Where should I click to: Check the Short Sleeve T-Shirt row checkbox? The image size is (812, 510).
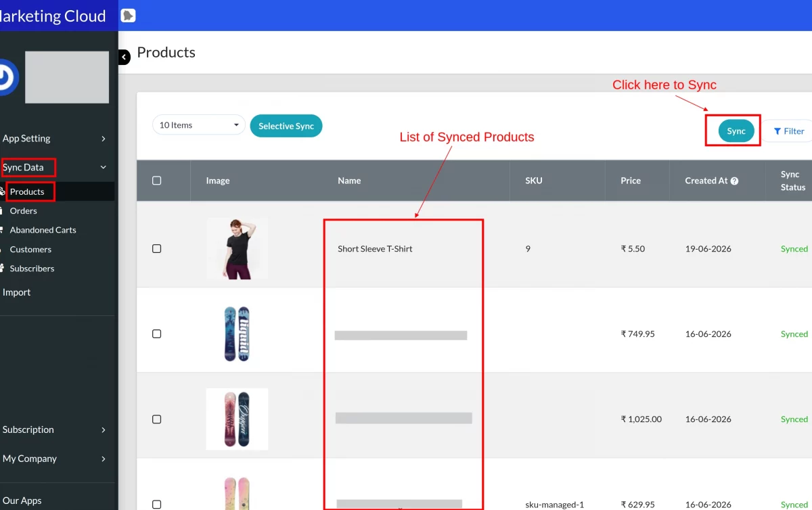point(157,249)
